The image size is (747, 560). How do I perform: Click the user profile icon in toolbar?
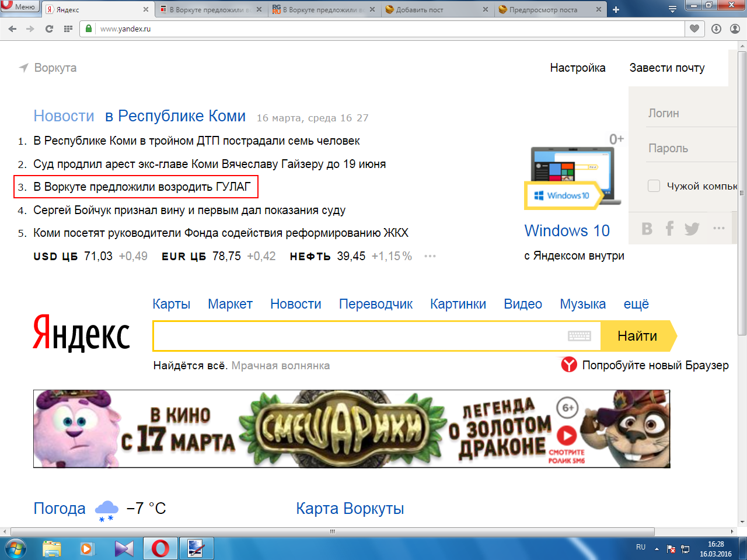tap(735, 29)
